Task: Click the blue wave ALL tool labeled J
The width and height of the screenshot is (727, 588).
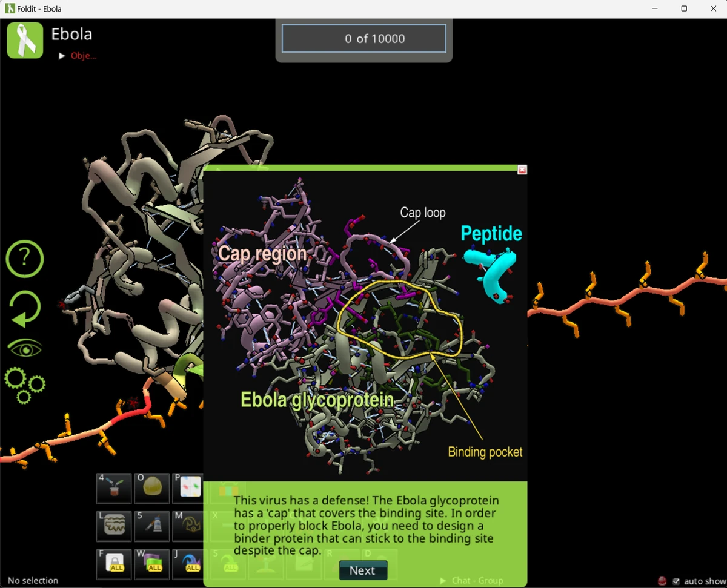Action: click(x=189, y=564)
